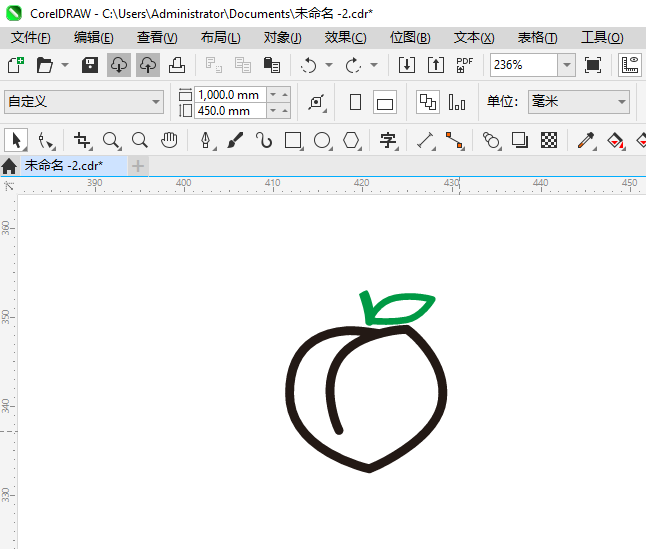The width and height of the screenshot is (646, 549).
Task: Open the units dropdown showing 毫米
Action: click(x=579, y=102)
